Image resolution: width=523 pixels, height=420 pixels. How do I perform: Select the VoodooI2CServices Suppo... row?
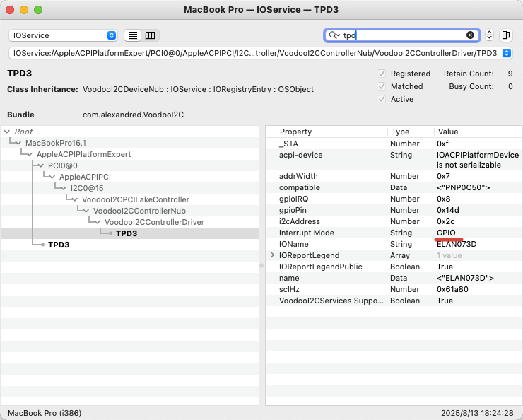click(x=394, y=301)
